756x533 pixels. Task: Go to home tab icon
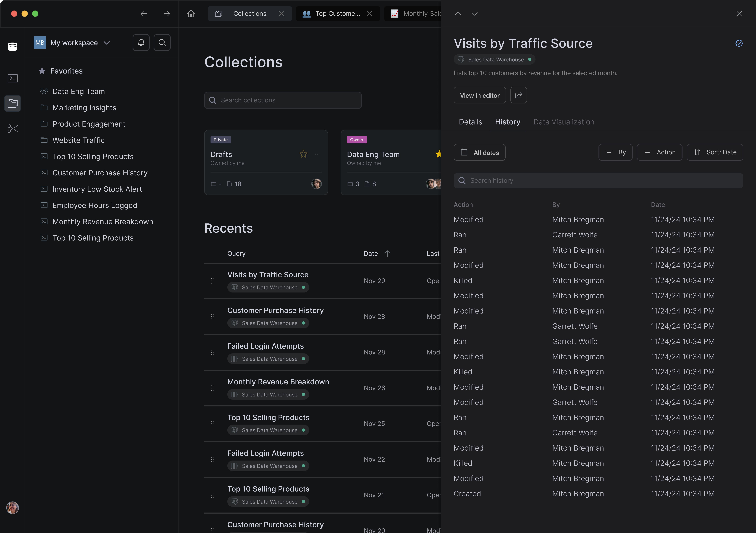tap(191, 14)
